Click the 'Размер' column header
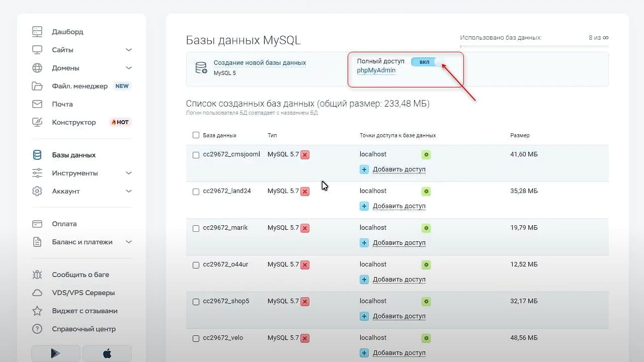Viewport: 644px width, 362px height. (x=520, y=135)
